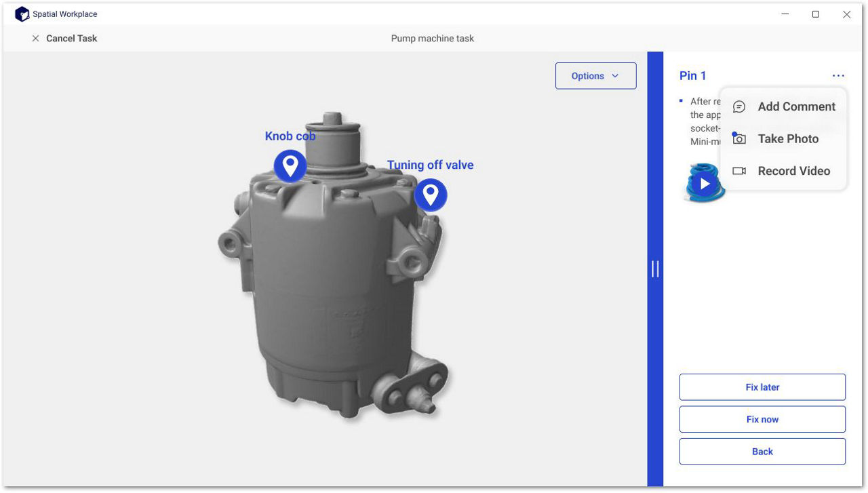Click the Cancel Task link
The height and width of the screenshot is (493, 868).
(x=71, y=39)
